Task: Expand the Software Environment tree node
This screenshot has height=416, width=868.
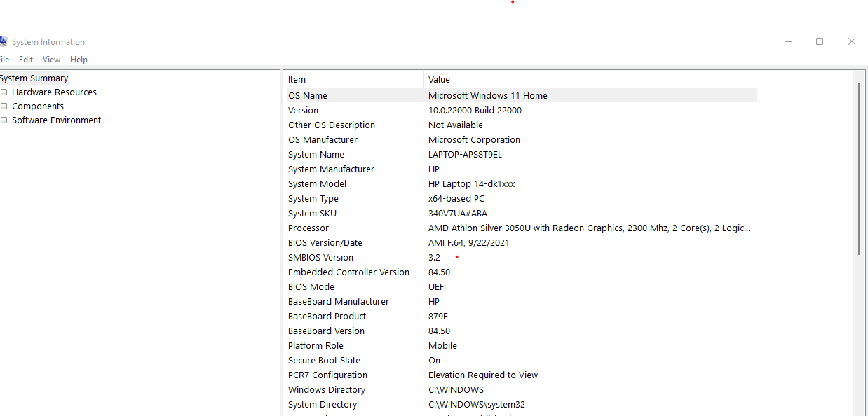Action: click(x=4, y=120)
